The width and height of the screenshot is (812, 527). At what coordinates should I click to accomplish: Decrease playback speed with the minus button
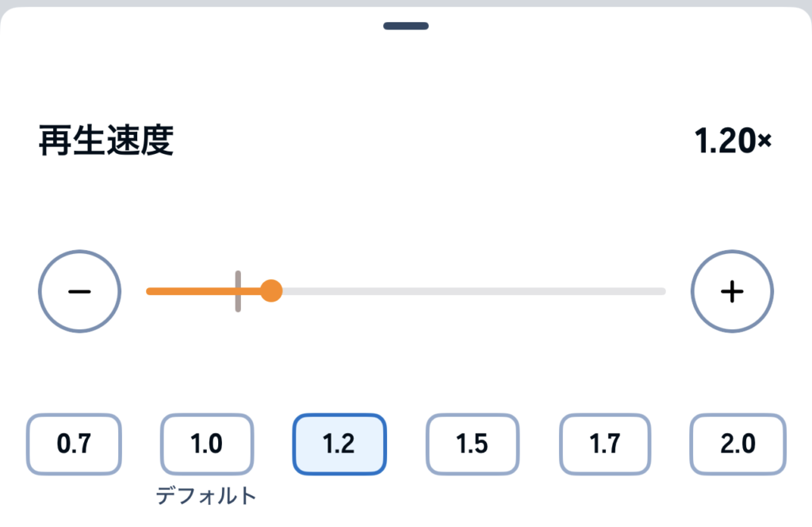pos(79,290)
